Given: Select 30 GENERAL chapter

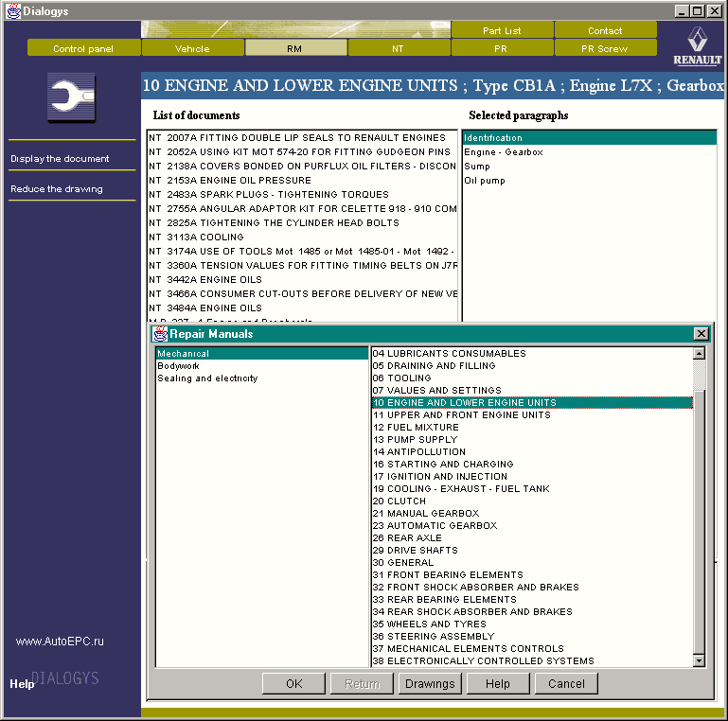Looking at the screenshot, I should click(x=533, y=562).
